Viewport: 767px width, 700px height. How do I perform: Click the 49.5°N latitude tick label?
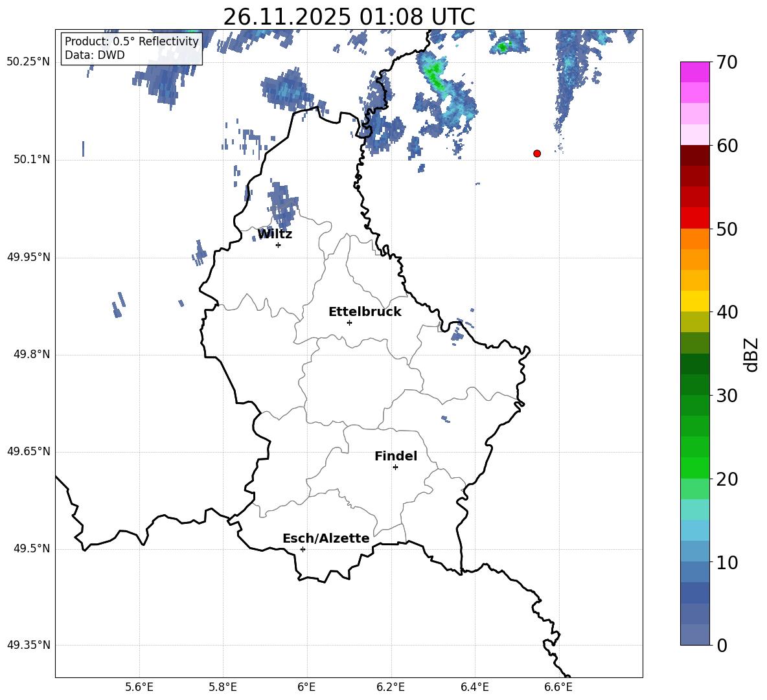tap(31, 548)
